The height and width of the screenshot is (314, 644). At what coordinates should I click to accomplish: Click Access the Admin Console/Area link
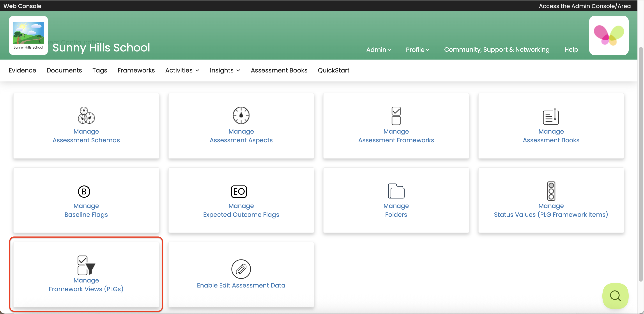tap(584, 6)
